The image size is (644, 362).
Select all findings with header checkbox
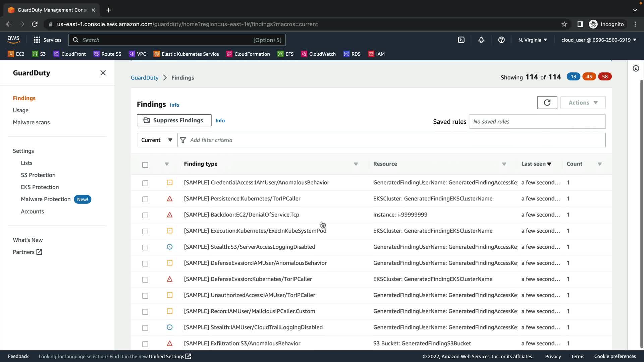click(145, 165)
